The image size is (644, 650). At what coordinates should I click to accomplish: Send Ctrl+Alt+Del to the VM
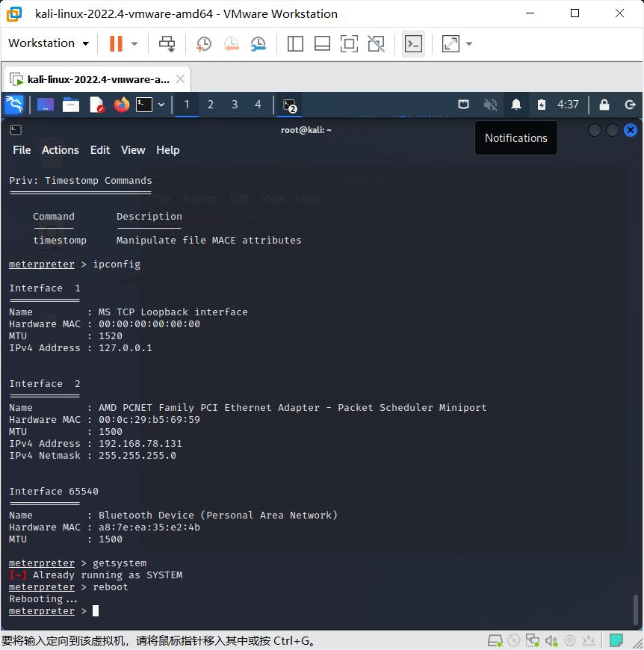tap(167, 43)
